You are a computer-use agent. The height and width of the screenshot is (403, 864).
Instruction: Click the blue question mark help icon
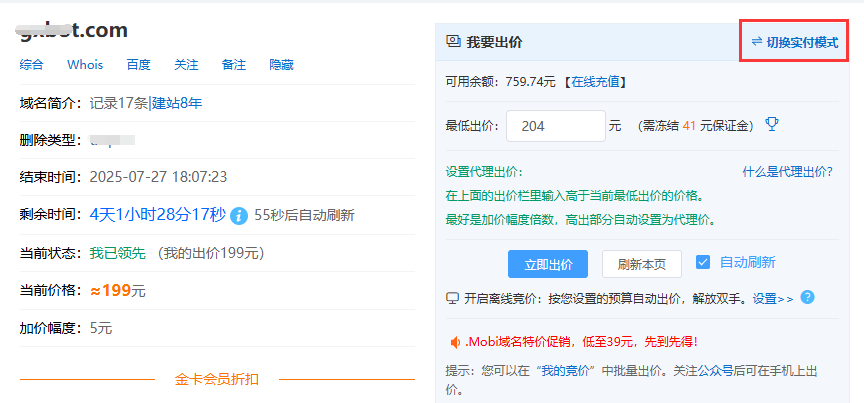click(x=807, y=297)
